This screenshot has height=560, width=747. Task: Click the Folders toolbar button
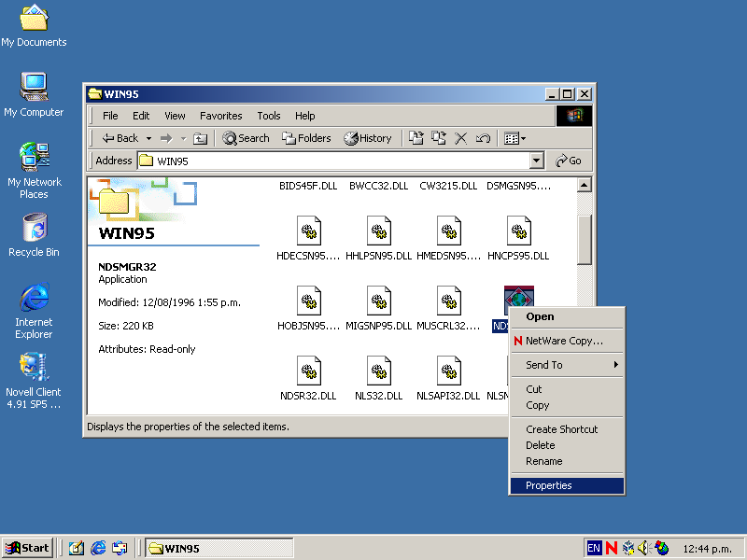click(306, 138)
